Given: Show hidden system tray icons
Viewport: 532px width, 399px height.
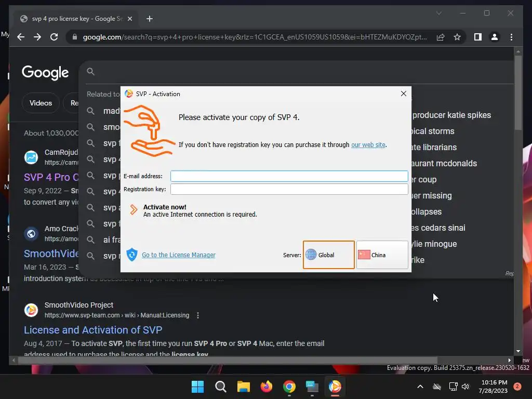Looking at the screenshot, I should [420, 387].
